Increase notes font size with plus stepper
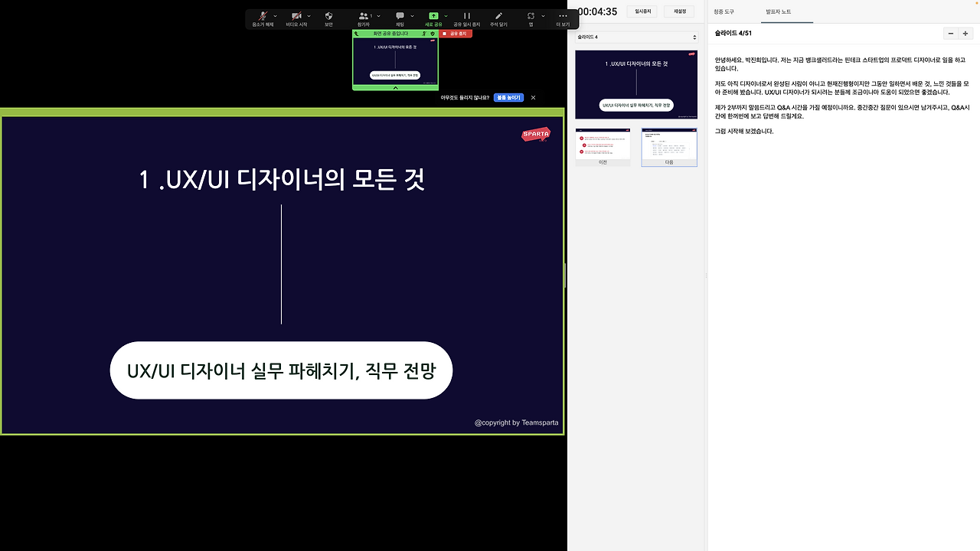This screenshot has width=980, height=551. [x=966, y=33]
